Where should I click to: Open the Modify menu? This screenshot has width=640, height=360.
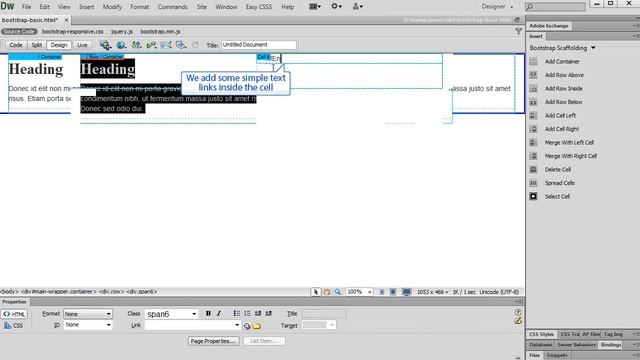click(x=112, y=7)
